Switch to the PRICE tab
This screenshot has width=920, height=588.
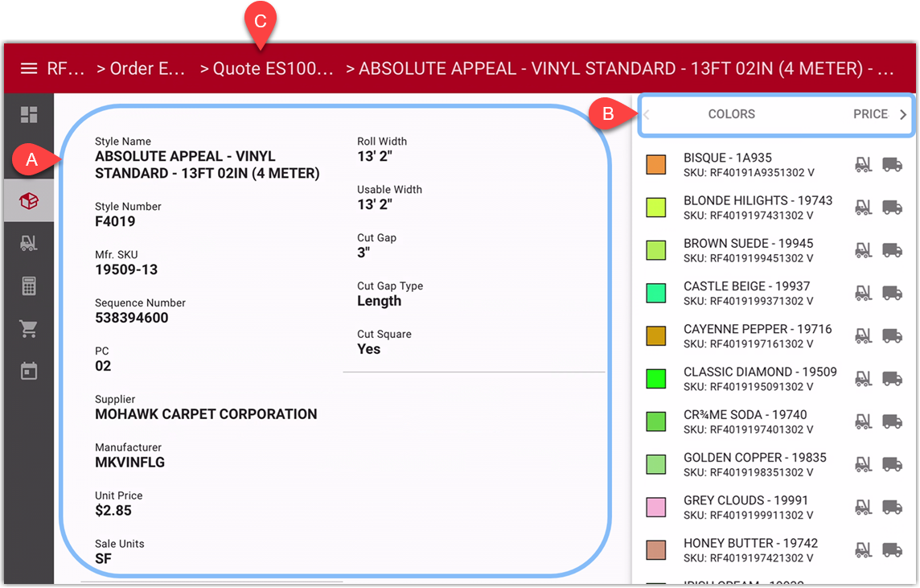point(872,114)
